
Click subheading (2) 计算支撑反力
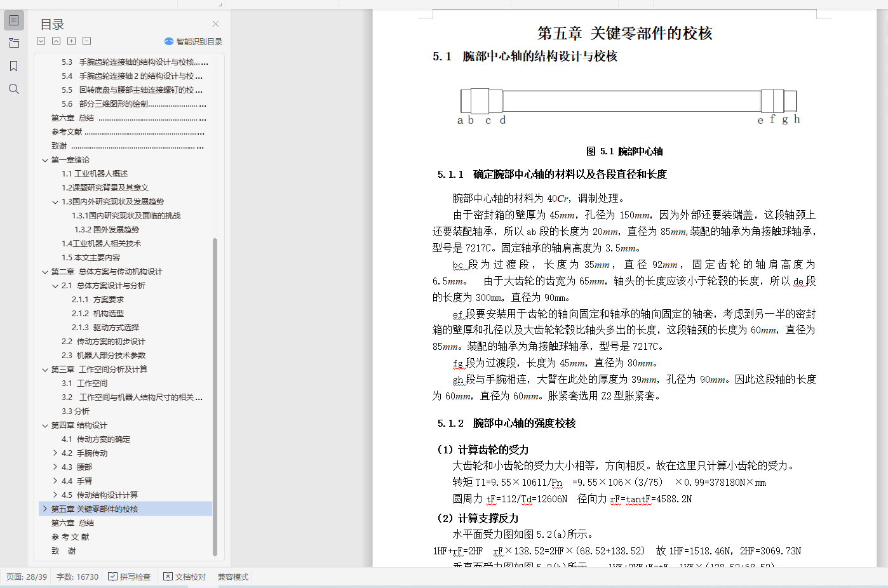coord(478,518)
